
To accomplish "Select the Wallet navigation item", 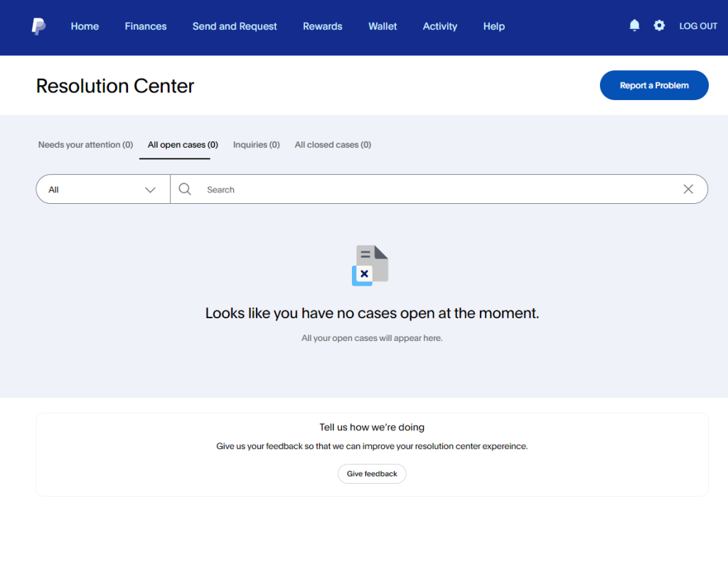I will pyautogui.click(x=382, y=26).
